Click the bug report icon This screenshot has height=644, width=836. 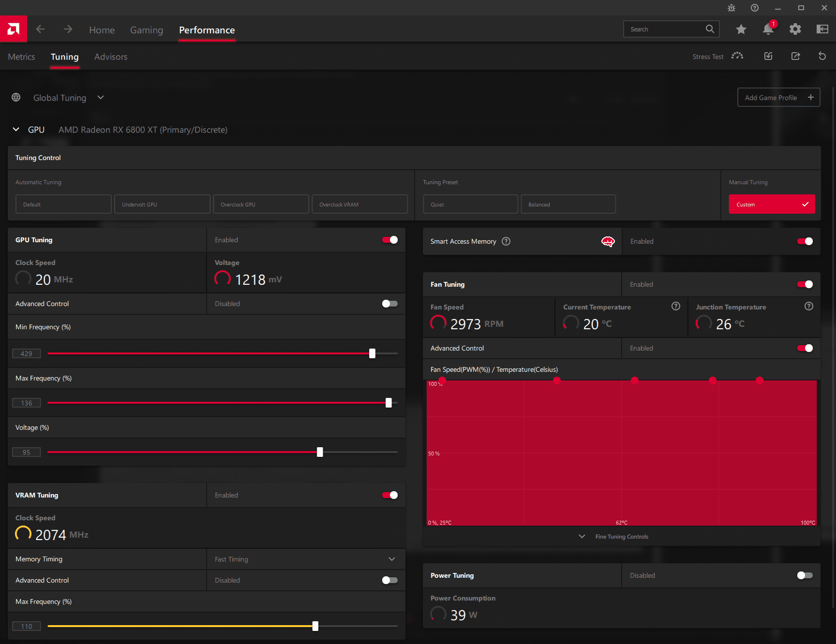pyautogui.click(x=731, y=8)
